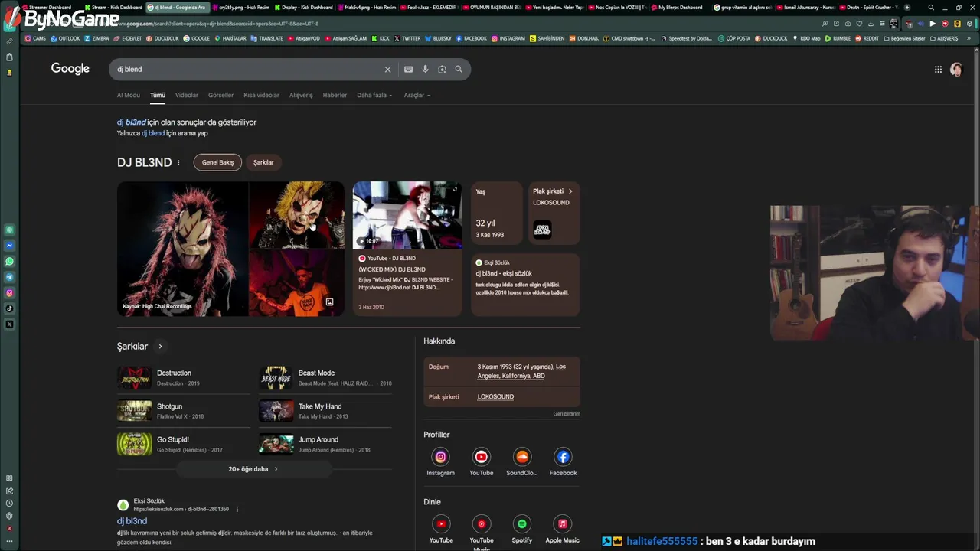Screen dimensions: 980x551
Task: Open the YouTube profile icon under Profiller
Action: tap(481, 457)
